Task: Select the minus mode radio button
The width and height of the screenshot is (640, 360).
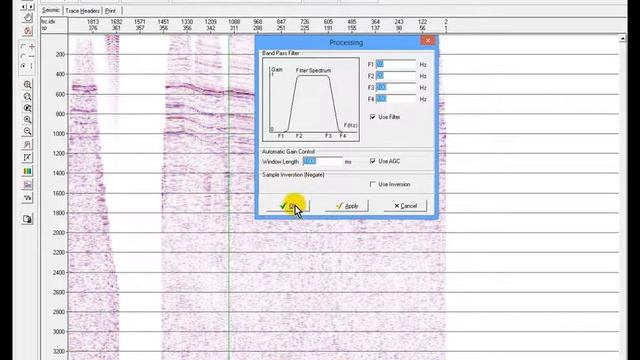Action: point(23,56)
